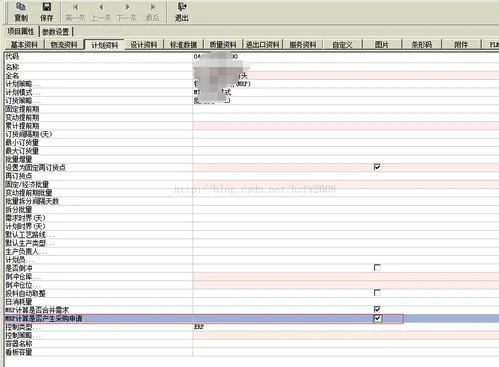The image size is (499, 367).
Task: Click the 退出 (Exit) toolbar icon
Action: point(182,11)
